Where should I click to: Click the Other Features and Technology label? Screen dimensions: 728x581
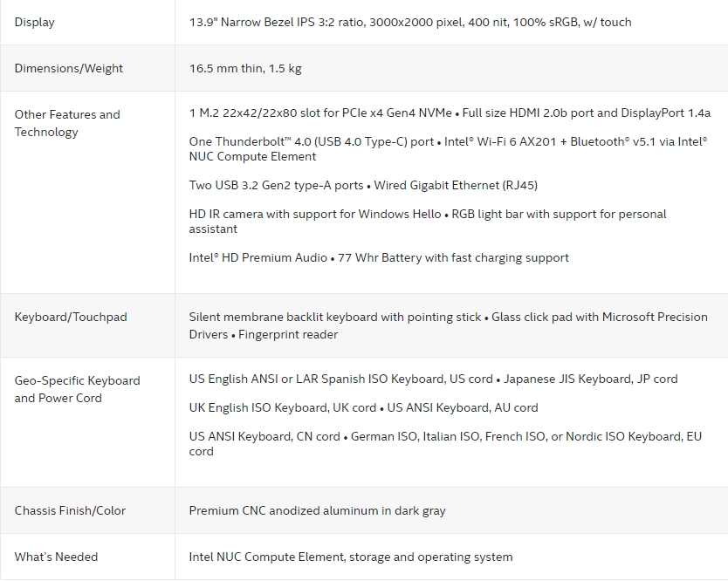click(x=67, y=123)
